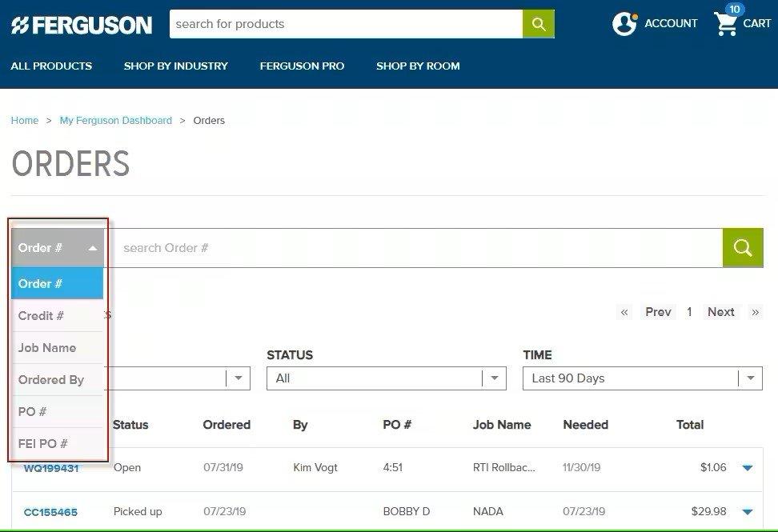Click the Status column header

(x=130, y=425)
